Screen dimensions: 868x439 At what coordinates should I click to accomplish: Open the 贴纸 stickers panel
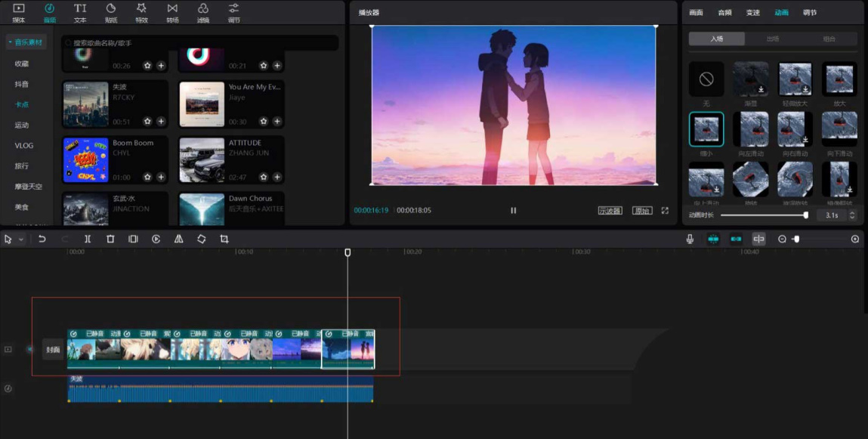(x=110, y=12)
